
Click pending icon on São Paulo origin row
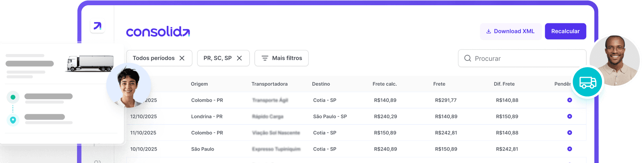570,149
